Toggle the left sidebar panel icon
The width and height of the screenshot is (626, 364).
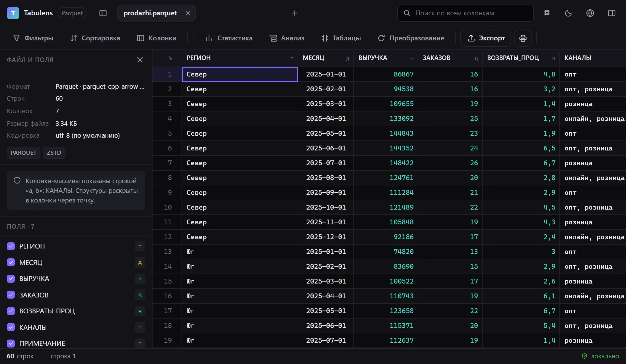point(103,13)
